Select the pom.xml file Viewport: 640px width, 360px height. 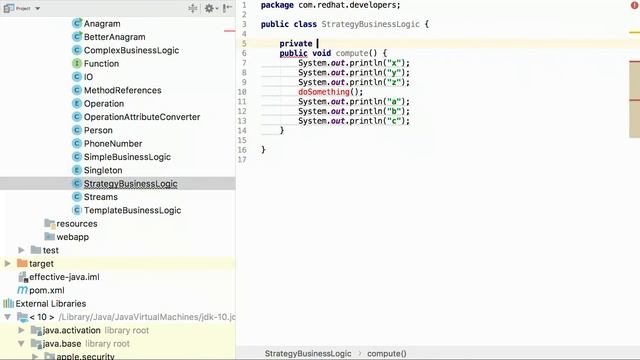point(47,290)
